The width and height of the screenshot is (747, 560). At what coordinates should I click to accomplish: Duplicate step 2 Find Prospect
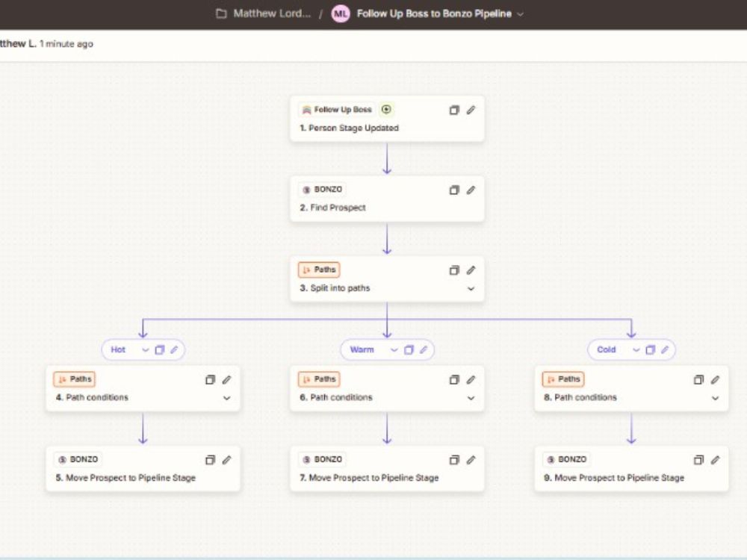[454, 190]
